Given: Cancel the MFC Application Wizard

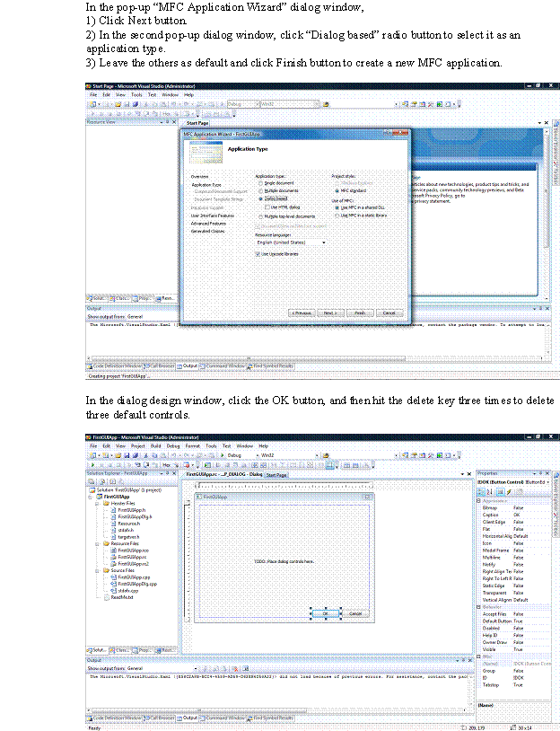Looking at the screenshot, I should pos(389,313).
